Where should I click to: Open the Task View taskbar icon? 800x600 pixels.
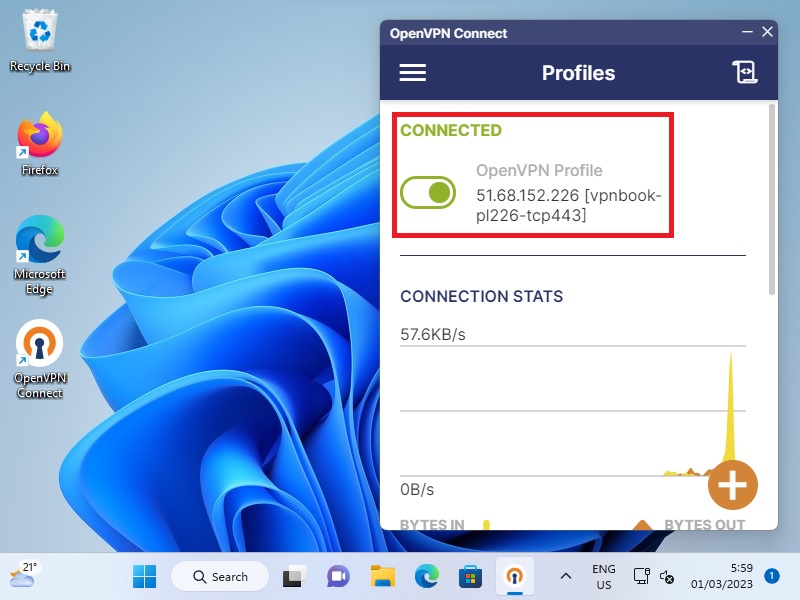pos(293,576)
